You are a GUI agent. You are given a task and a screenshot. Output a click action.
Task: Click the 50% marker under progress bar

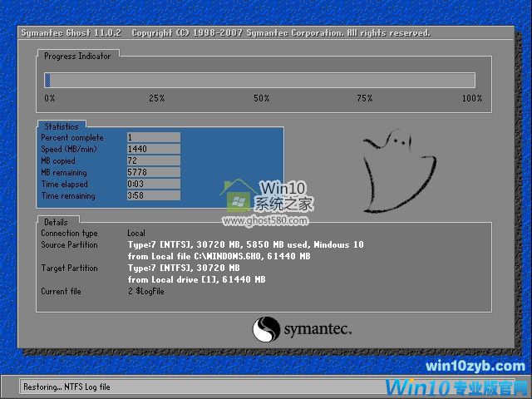[x=262, y=98]
